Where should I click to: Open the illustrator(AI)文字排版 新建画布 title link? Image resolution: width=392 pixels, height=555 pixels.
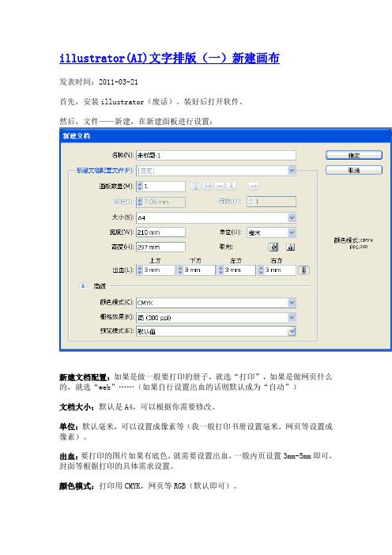click(169, 58)
